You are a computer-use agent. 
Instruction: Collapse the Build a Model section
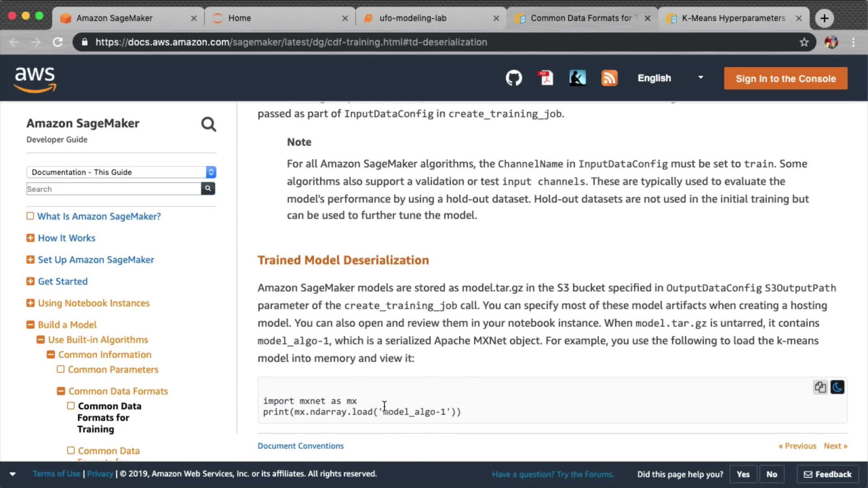pyautogui.click(x=30, y=324)
